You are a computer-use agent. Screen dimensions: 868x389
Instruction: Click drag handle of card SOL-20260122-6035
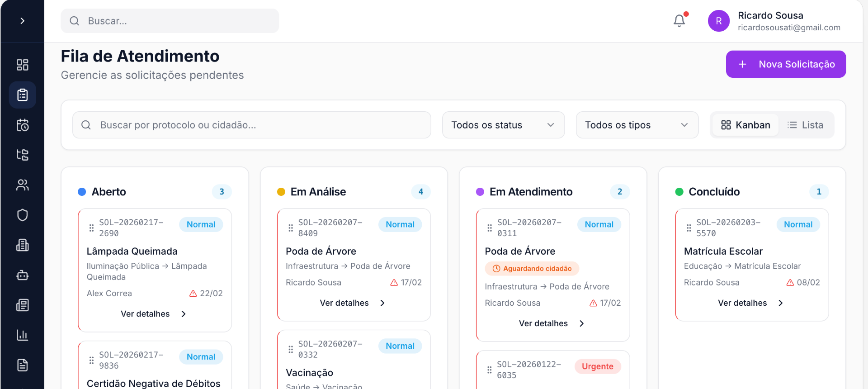pos(490,370)
